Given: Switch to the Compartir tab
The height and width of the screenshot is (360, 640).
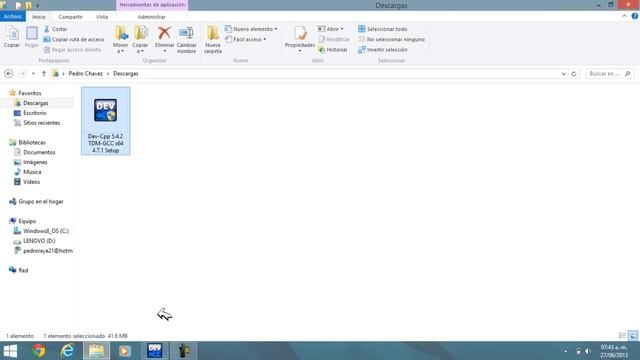Looking at the screenshot, I should [70, 17].
